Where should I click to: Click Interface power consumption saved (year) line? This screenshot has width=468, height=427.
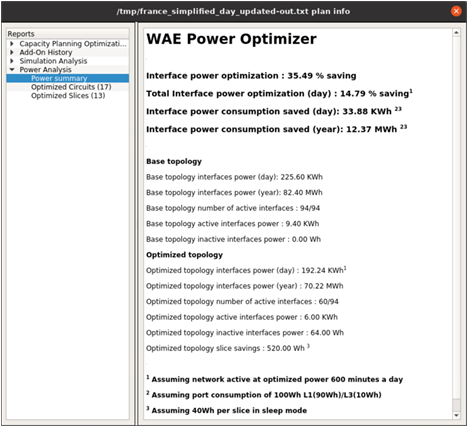[x=277, y=129]
